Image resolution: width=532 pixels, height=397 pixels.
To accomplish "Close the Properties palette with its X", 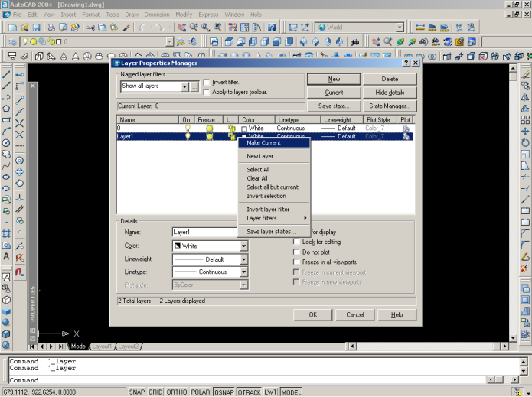I will [x=33, y=86].
